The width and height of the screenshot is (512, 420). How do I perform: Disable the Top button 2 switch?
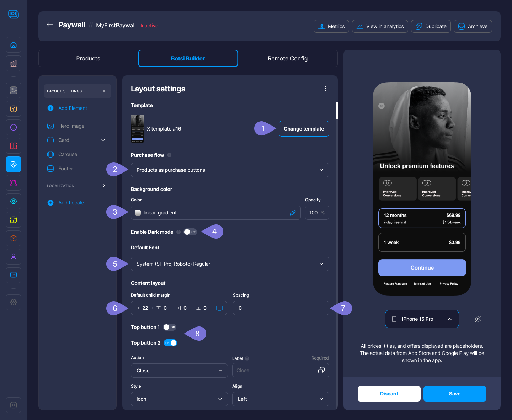tap(170, 343)
